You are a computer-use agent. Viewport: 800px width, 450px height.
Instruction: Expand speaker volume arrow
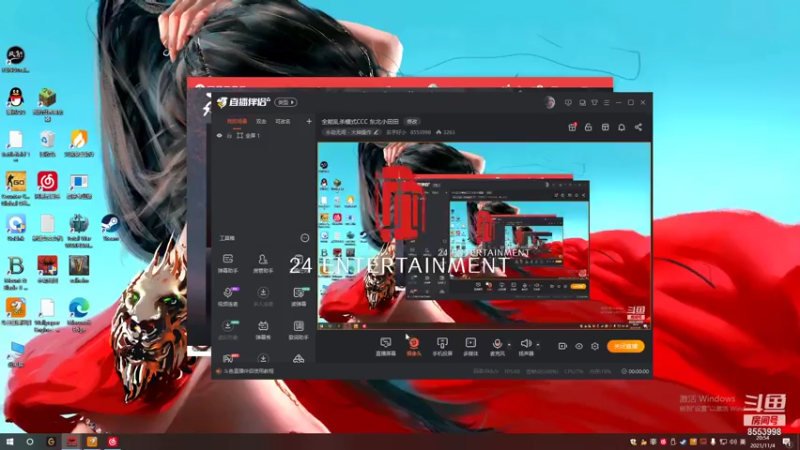pyautogui.click(x=538, y=345)
